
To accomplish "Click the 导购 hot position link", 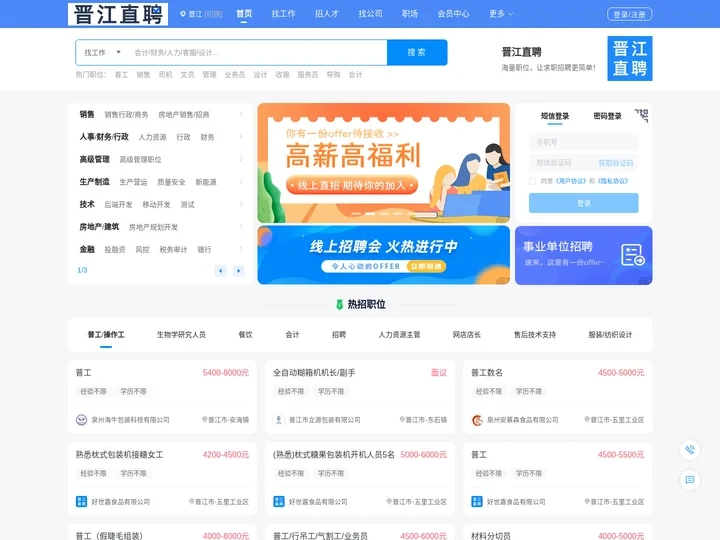I will [333, 75].
